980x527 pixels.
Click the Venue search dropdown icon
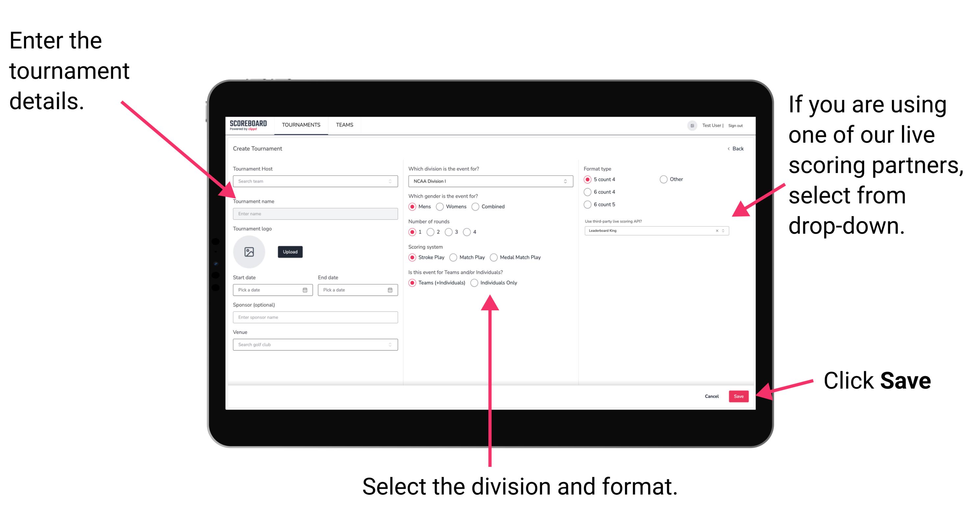(x=391, y=345)
